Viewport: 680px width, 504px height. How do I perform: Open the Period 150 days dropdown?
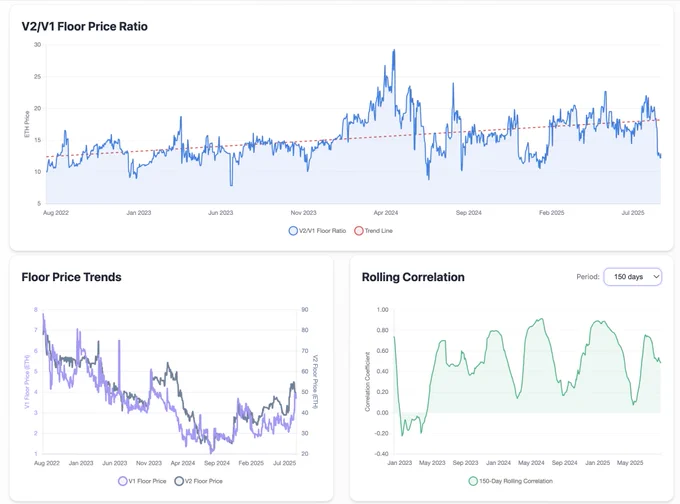click(x=633, y=277)
